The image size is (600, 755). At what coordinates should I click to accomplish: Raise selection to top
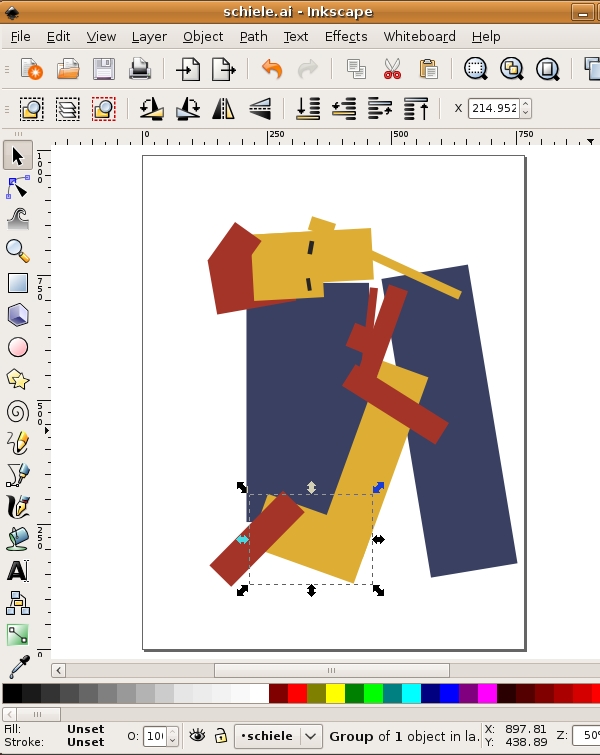(x=416, y=108)
